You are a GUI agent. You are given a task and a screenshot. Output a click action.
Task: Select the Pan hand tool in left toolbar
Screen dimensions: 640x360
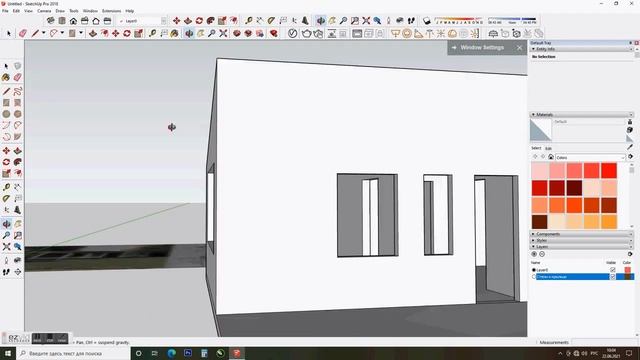pyautogui.click(x=18, y=224)
